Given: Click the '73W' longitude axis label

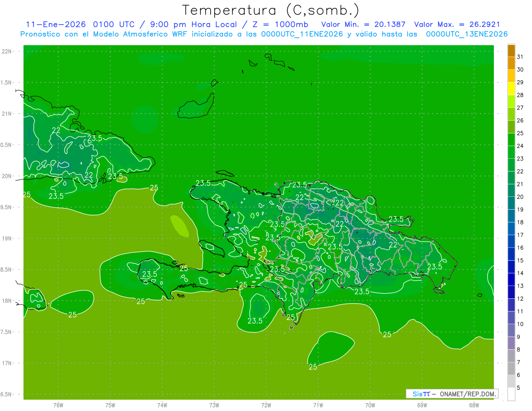Looking at the screenshot, I should (214, 405).
